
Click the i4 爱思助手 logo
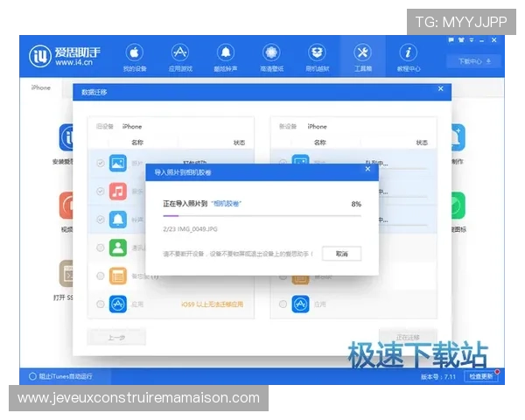coord(64,56)
